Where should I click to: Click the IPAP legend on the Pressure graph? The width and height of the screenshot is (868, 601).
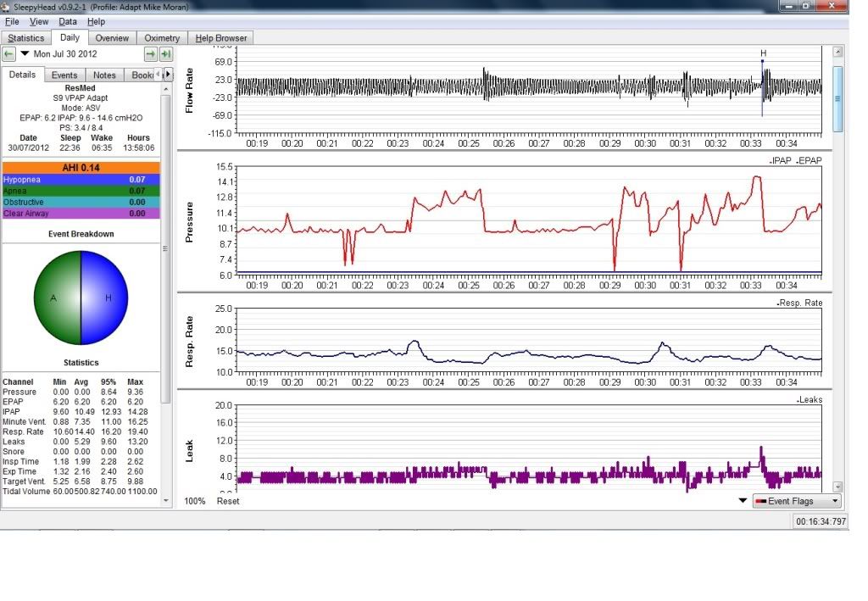coord(780,160)
